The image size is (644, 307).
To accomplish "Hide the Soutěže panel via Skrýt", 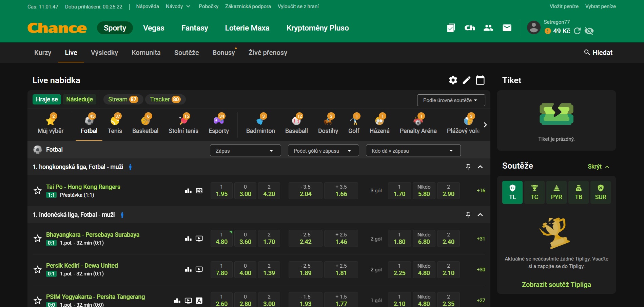I will pyautogui.click(x=599, y=167).
